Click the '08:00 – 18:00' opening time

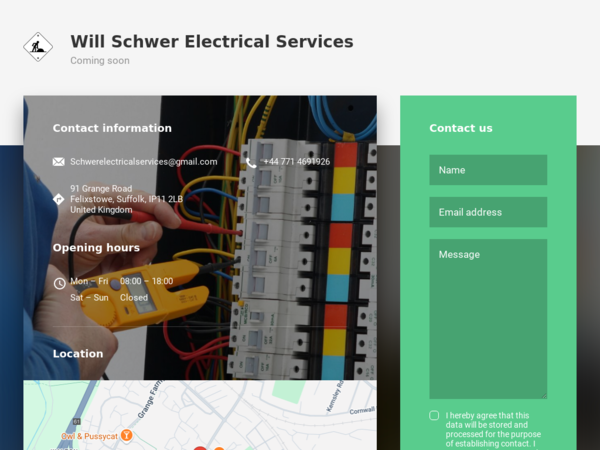(x=147, y=281)
